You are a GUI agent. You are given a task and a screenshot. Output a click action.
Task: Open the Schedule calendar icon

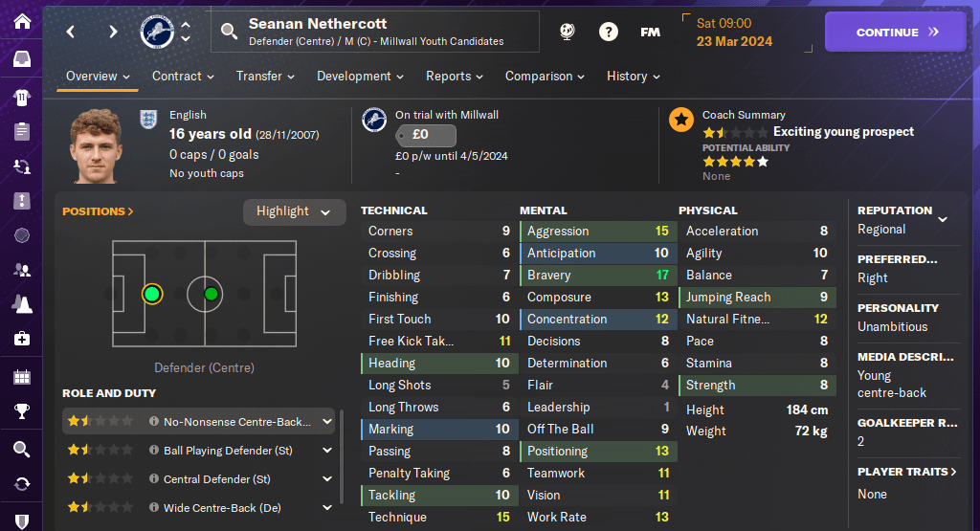21,376
